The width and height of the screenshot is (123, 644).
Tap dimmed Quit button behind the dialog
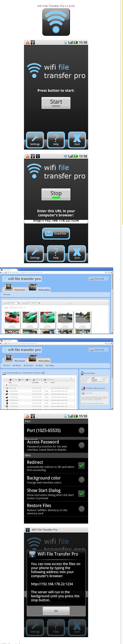(x=77, y=627)
